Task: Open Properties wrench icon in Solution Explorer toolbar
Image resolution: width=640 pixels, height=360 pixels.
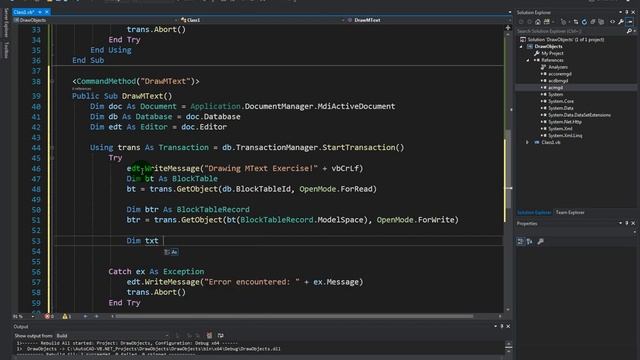Action: [621, 22]
